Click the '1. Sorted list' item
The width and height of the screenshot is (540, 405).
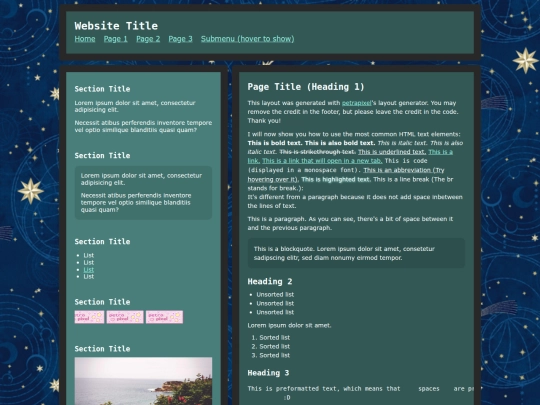271,338
